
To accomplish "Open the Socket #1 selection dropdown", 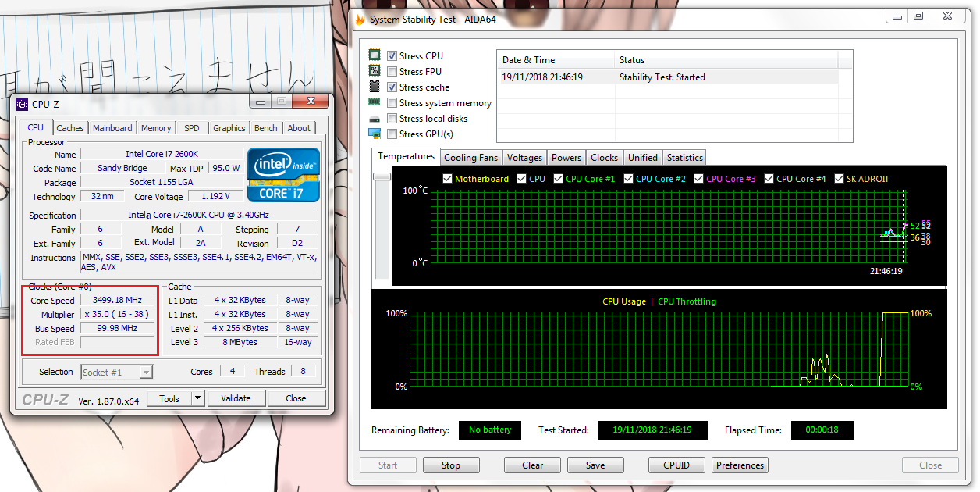I will [x=116, y=373].
